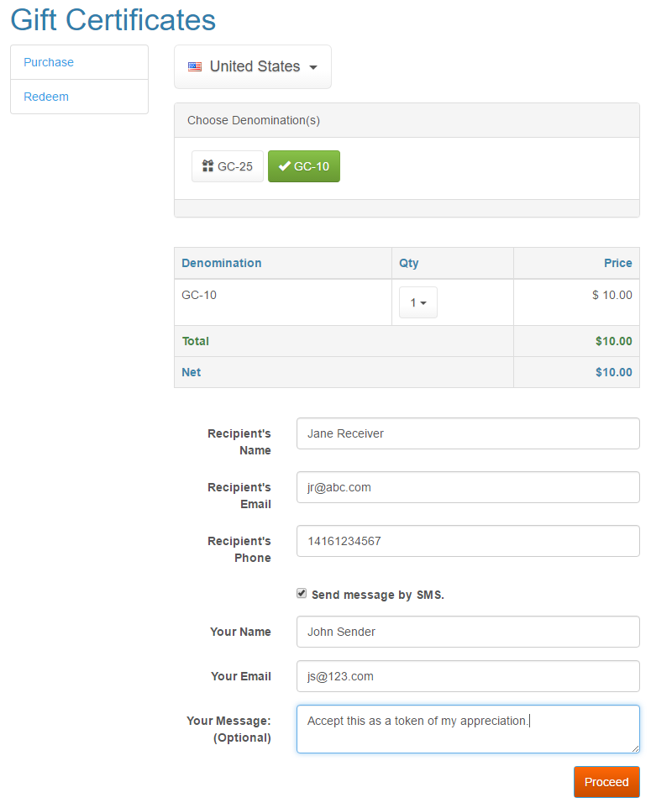
Task: Open the Purchase sidebar tab
Action: [x=80, y=62]
